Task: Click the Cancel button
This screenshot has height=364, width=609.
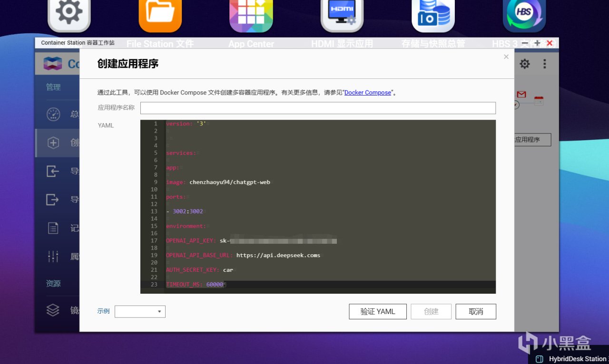Action: 476,312
